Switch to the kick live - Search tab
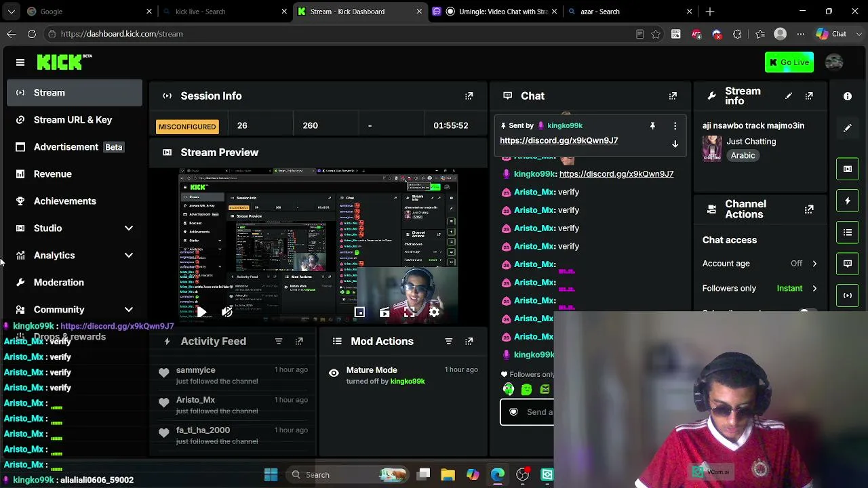 (x=225, y=12)
